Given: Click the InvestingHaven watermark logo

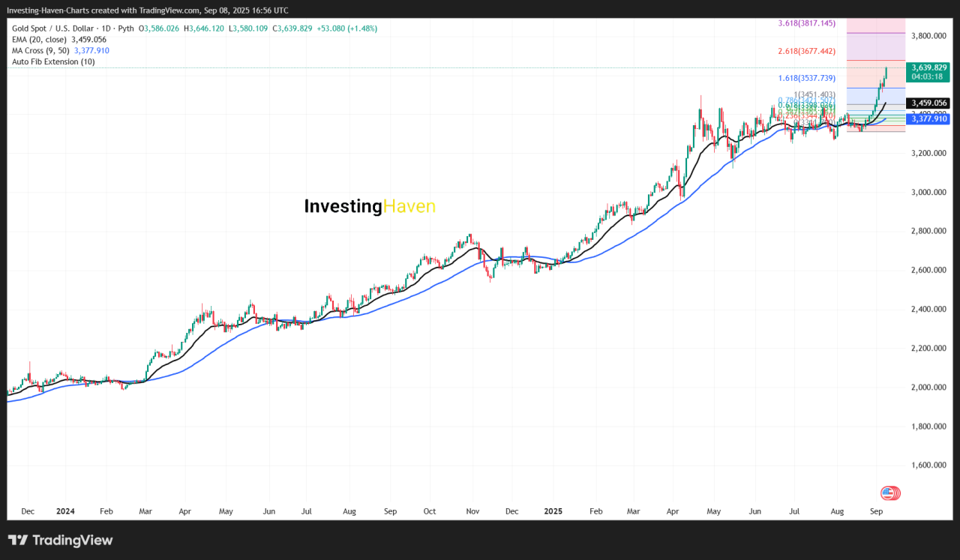Looking at the screenshot, I should click(x=369, y=206).
